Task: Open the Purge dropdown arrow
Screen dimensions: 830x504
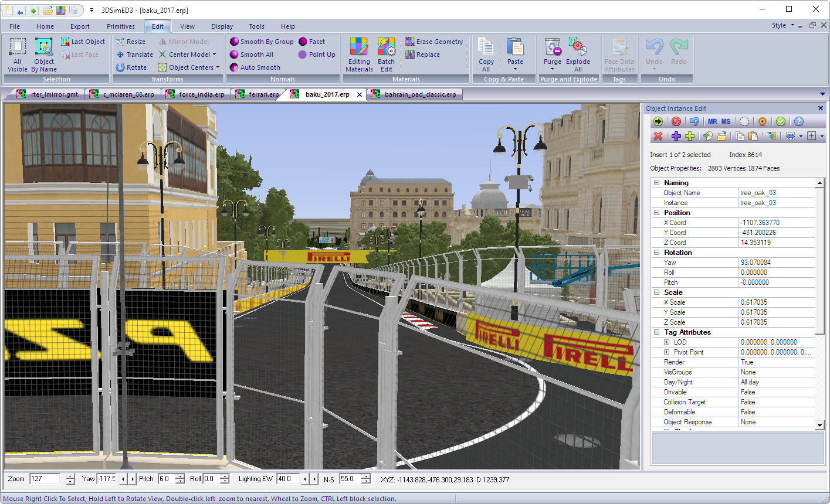Action: point(553,69)
